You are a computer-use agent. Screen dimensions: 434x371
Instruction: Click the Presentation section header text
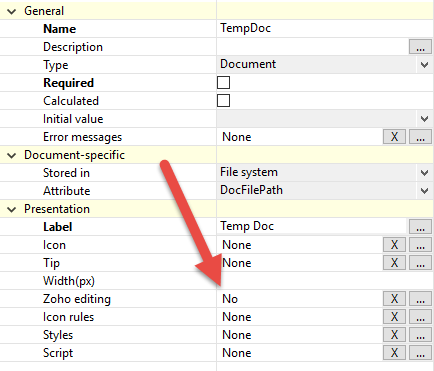[x=57, y=209]
